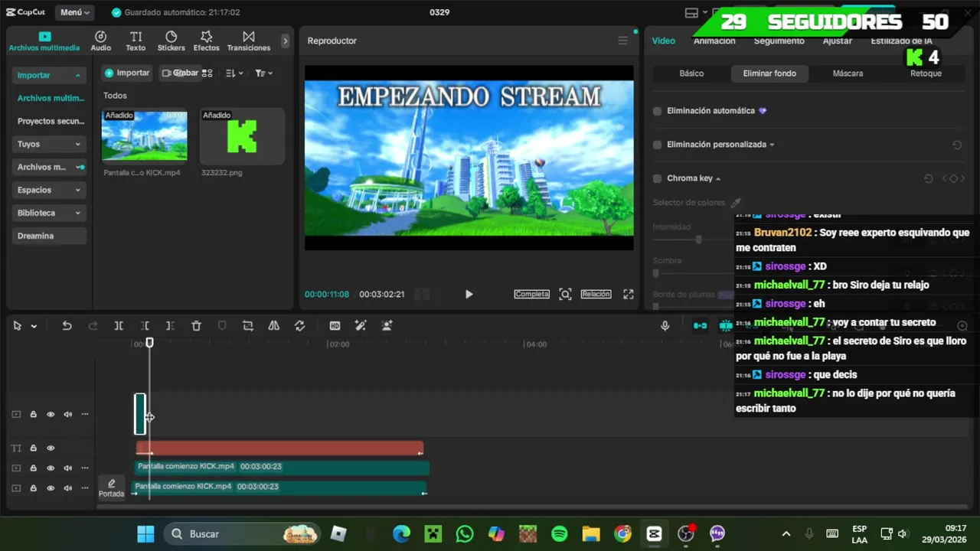Click the magic wand auto-edit icon
The image size is (980, 551).
click(x=361, y=325)
